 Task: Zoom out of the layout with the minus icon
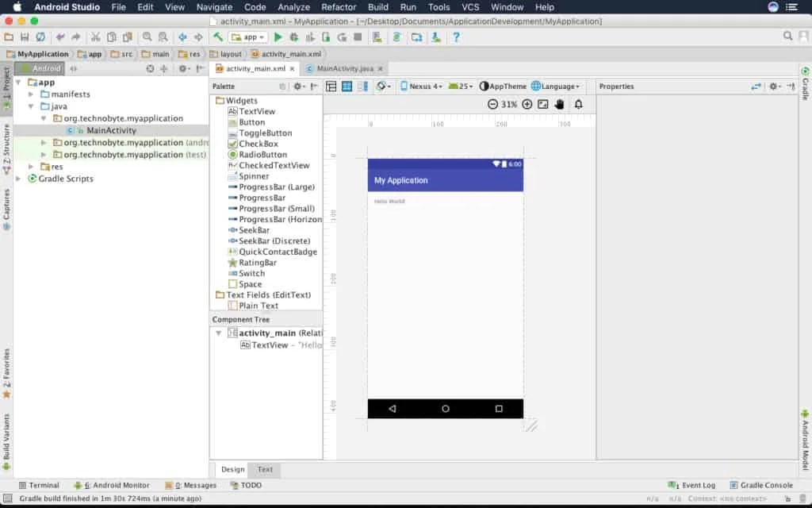(492, 104)
